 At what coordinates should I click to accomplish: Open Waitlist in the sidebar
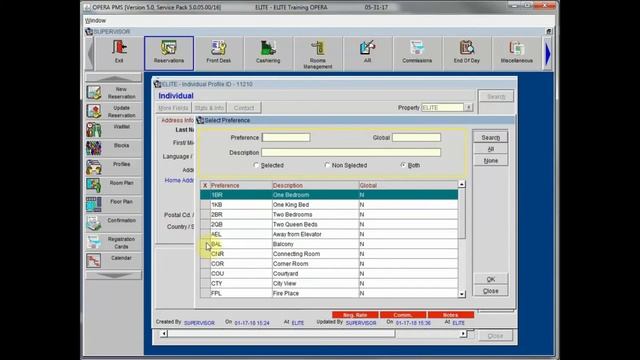113,130
